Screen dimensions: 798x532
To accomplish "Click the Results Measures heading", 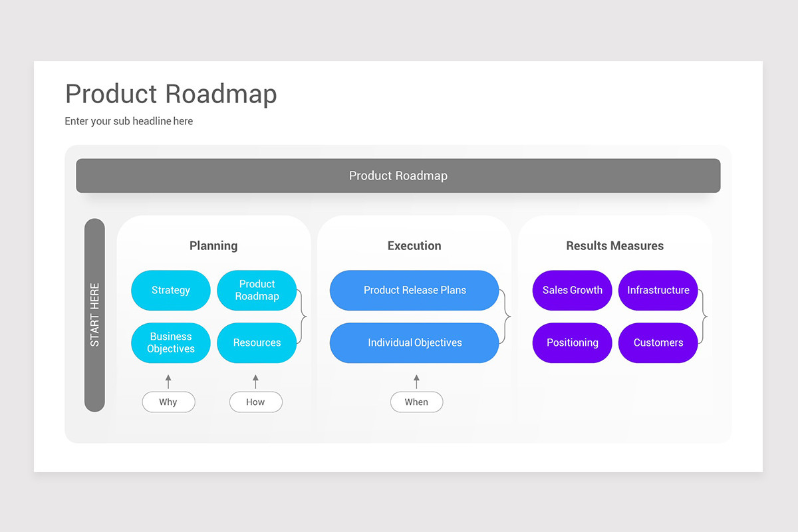I will [x=615, y=245].
